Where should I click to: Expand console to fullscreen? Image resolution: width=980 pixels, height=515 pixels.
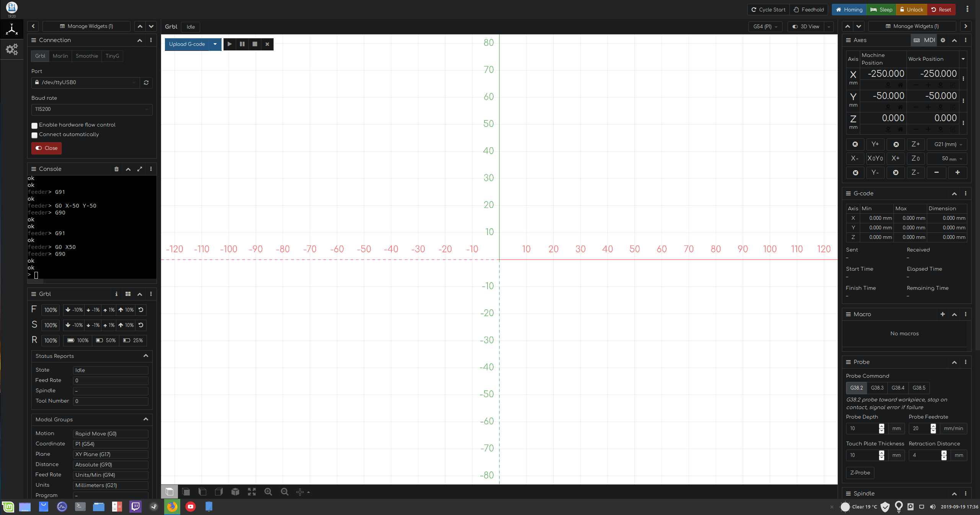[140, 169]
